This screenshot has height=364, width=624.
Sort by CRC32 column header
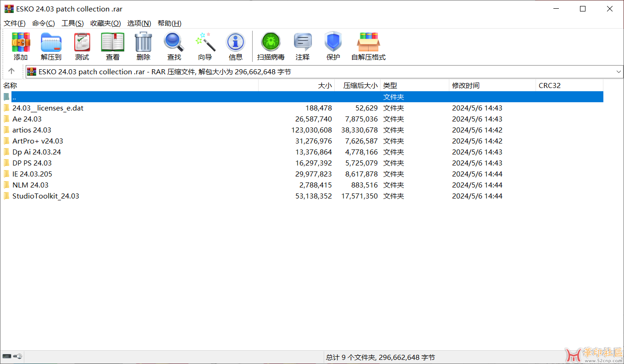click(x=569, y=86)
